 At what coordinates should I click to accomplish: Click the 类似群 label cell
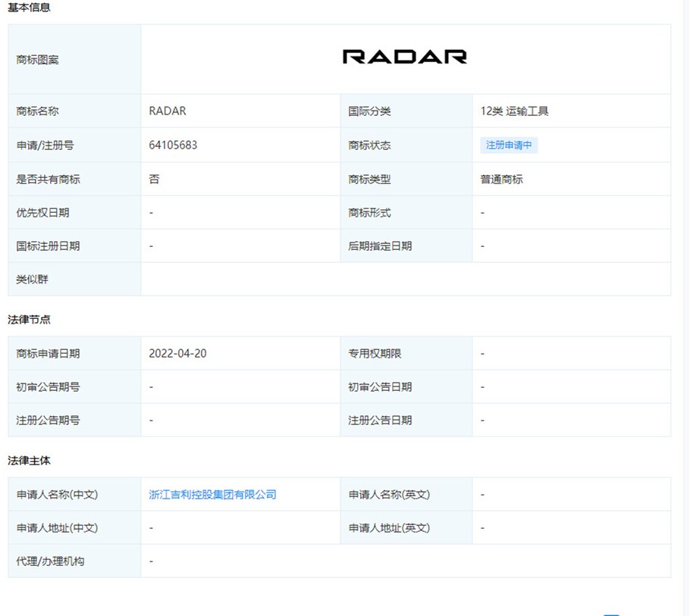tap(74, 279)
